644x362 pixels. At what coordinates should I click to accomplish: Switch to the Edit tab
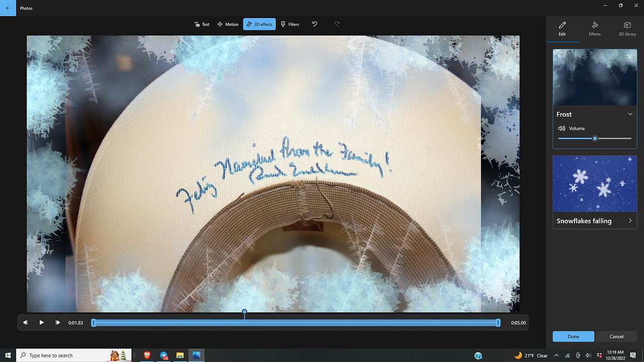point(562,29)
